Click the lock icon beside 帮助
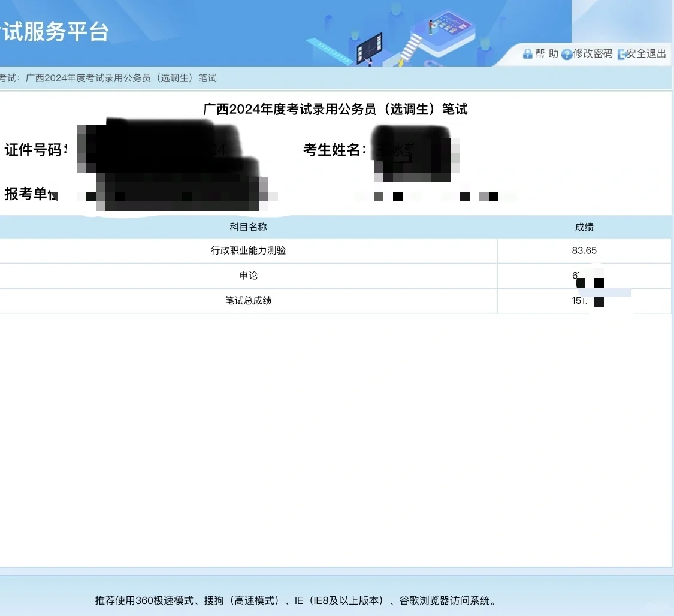674x616 pixels. (x=527, y=53)
